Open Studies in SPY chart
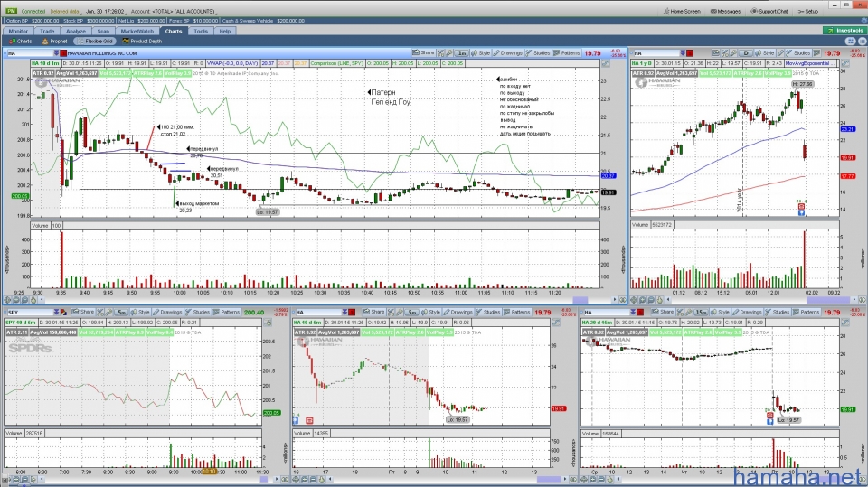The image size is (868, 487). pos(198,312)
